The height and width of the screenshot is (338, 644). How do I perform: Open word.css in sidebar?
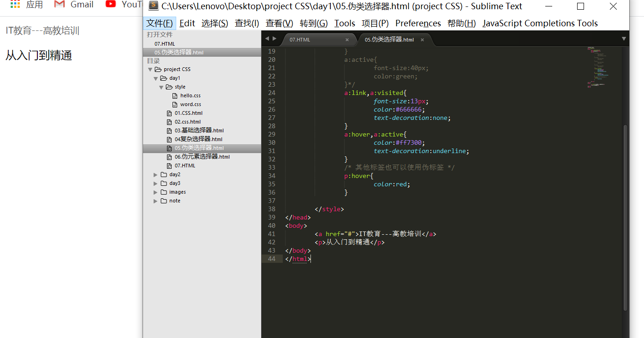click(190, 105)
